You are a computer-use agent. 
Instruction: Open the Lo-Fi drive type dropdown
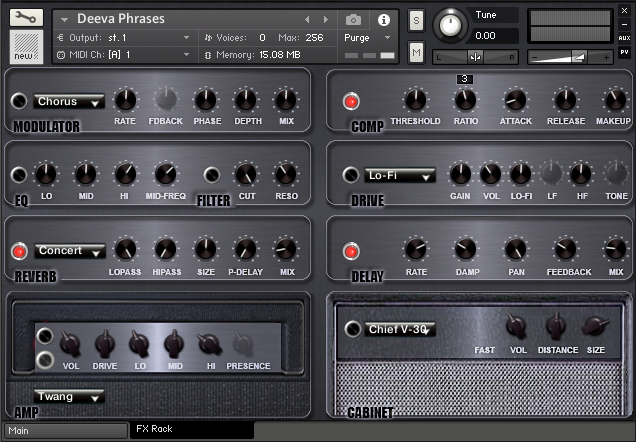[398, 175]
